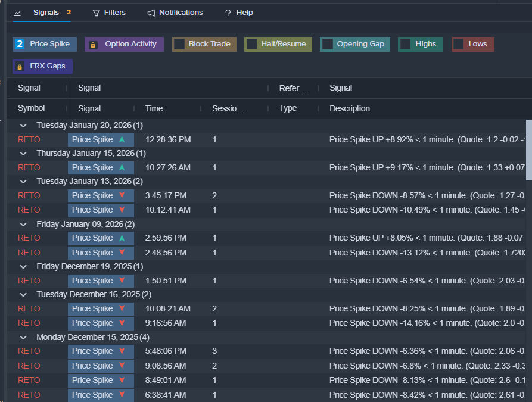Click the Filters funnel icon
The width and height of the screenshot is (532, 402).
(97, 13)
